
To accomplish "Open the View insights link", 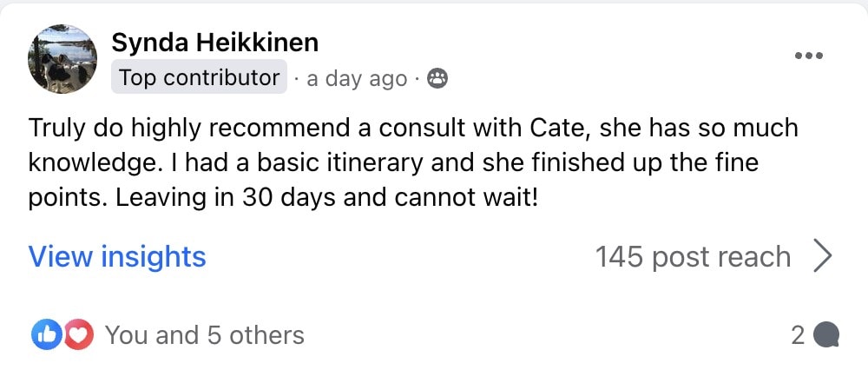I will pyautogui.click(x=117, y=256).
